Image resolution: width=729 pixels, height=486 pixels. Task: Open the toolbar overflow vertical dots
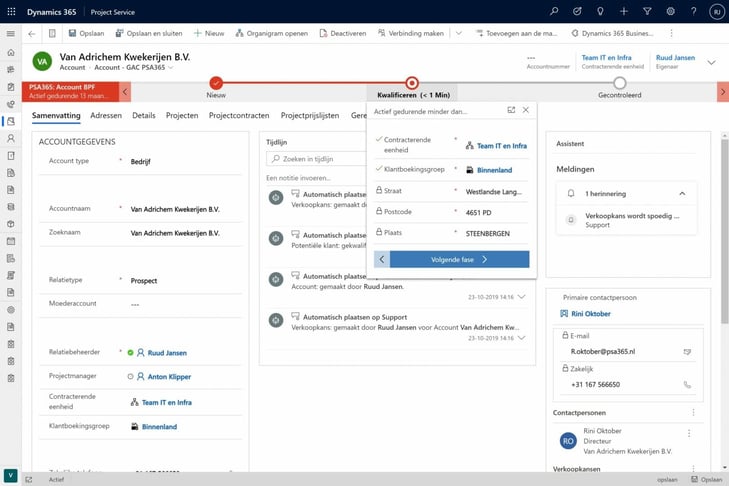click(x=671, y=33)
